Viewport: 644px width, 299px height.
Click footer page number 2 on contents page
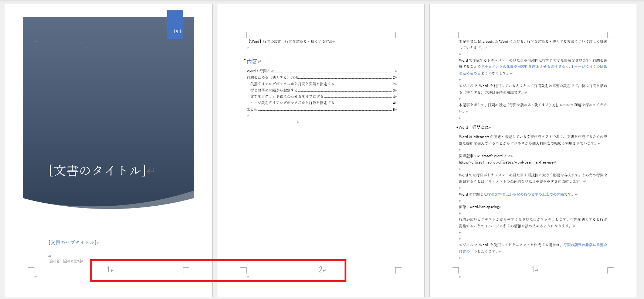click(321, 270)
